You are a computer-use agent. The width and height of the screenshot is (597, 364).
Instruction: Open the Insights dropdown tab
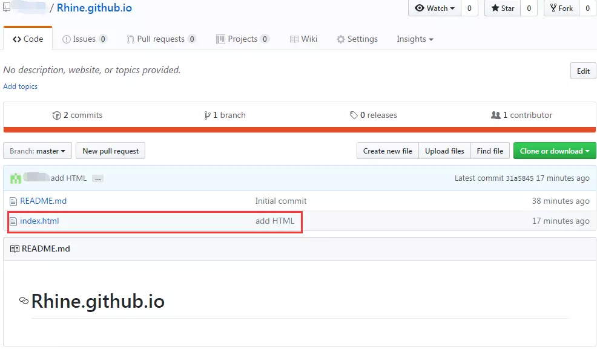coord(415,39)
